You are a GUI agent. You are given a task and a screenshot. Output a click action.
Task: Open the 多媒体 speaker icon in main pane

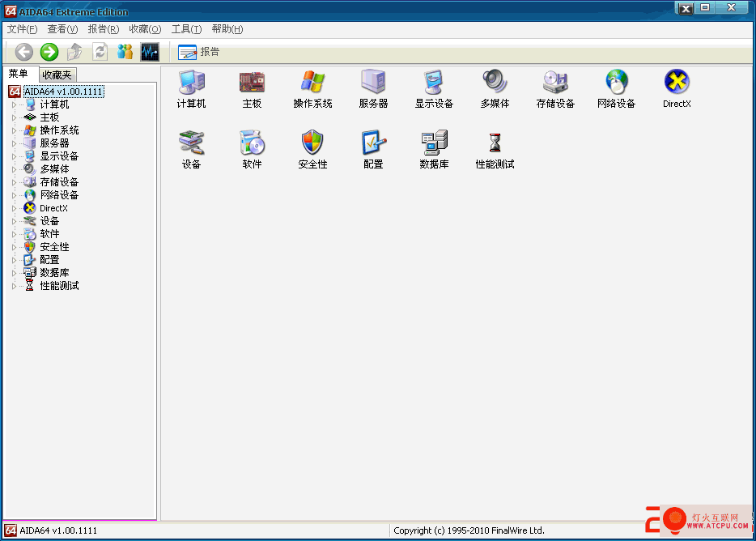(495, 89)
